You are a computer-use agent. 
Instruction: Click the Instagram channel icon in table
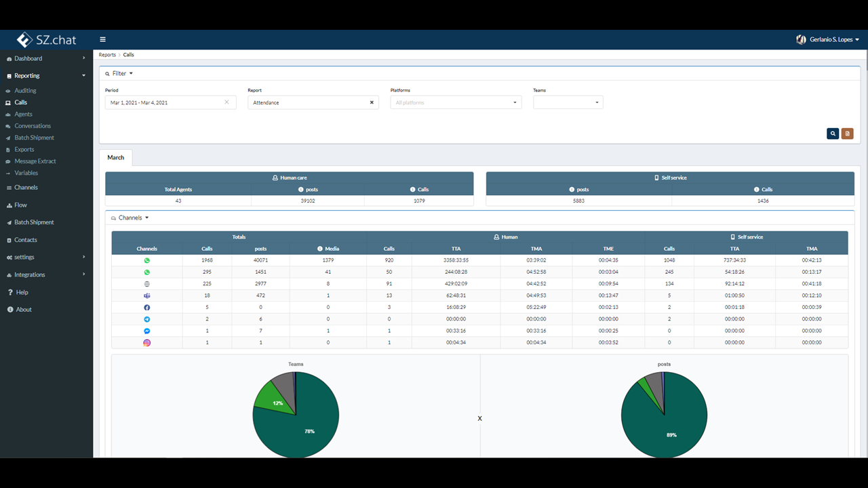tap(146, 342)
